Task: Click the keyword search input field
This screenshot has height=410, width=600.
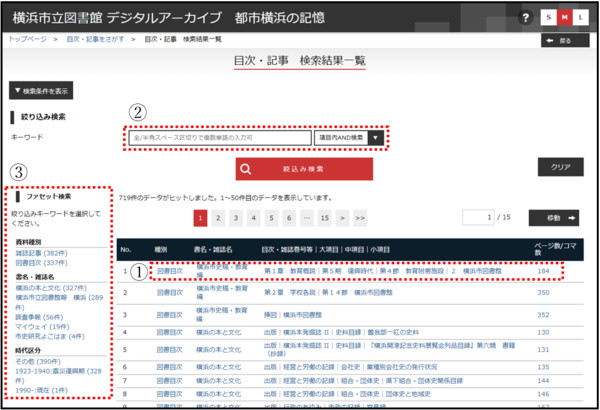Action: 220,137
